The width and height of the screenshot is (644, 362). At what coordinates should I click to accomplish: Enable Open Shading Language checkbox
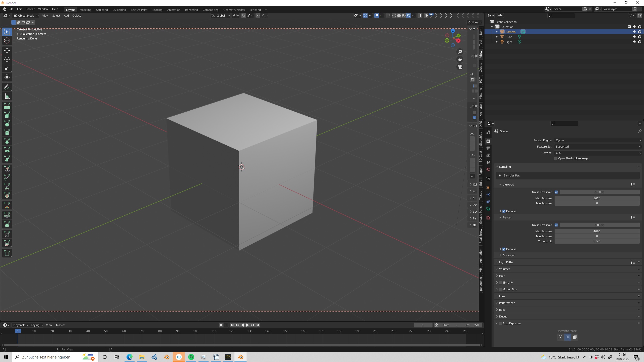pyautogui.click(x=556, y=158)
